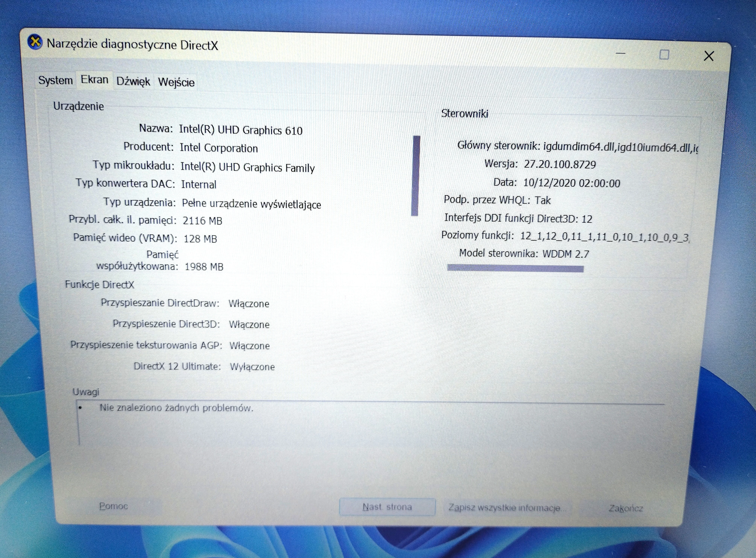Click the name Intel(R) UHD Graphics 610
756x558 pixels.
pyautogui.click(x=241, y=130)
